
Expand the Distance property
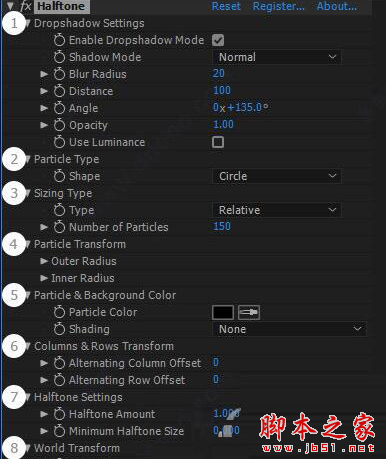pyautogui.click(x=44, y=91)
